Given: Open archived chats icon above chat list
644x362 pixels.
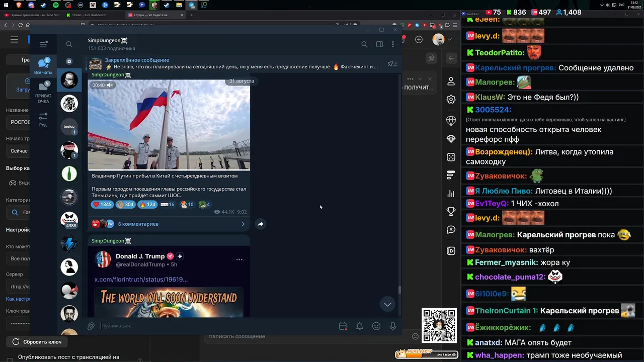Looking at the screenshot, I should click(x=69, y=61).
